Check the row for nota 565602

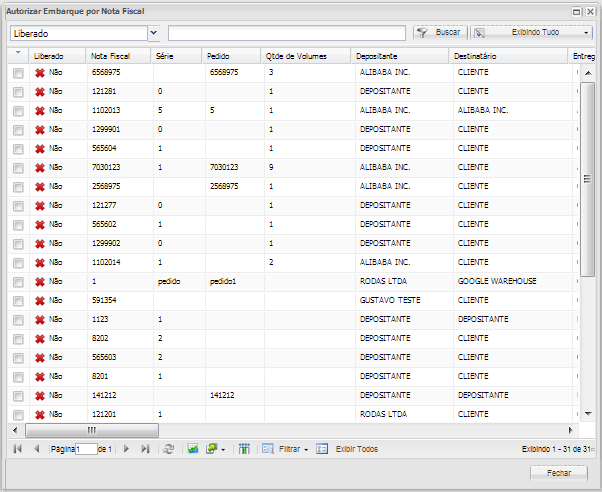tap(18, 225)
